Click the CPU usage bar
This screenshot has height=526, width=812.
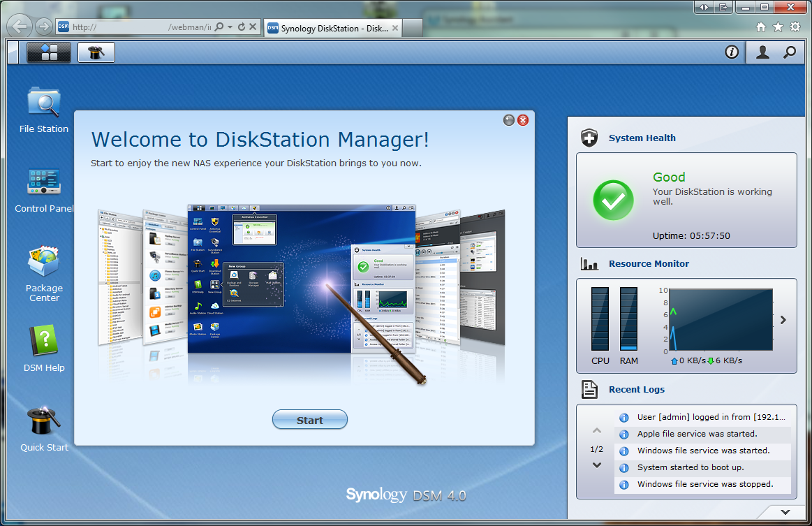coord(600,319)
